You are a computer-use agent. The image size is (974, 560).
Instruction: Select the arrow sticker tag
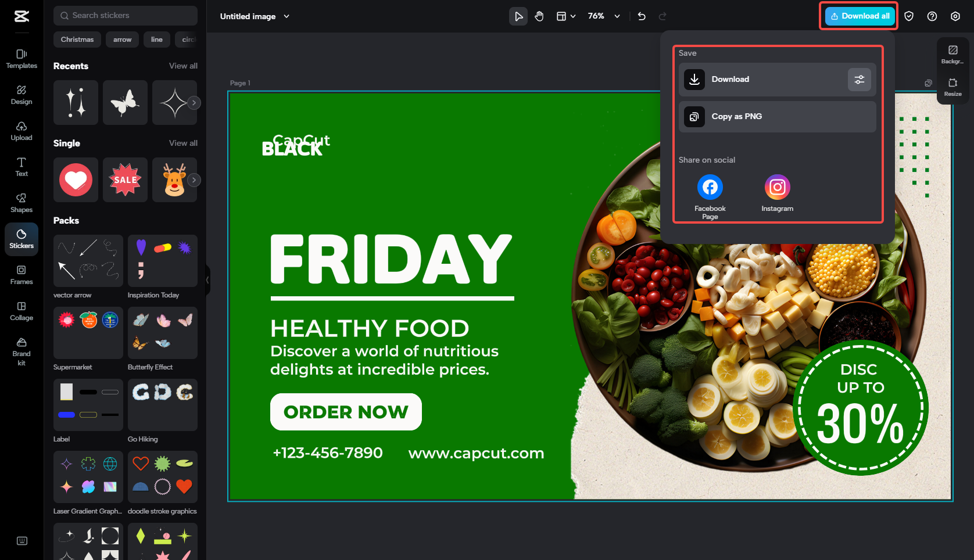(122, 40)
